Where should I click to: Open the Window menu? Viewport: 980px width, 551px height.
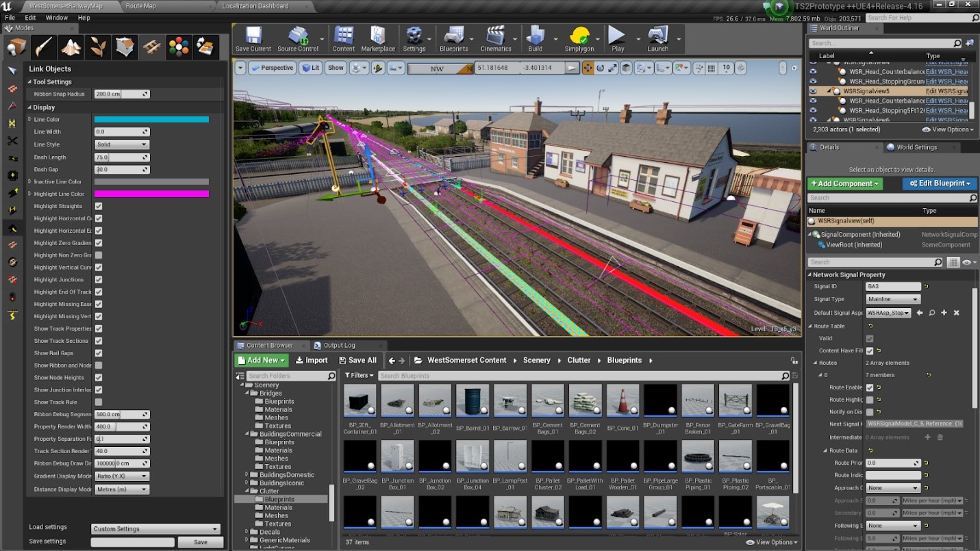[x=56, y=18]
